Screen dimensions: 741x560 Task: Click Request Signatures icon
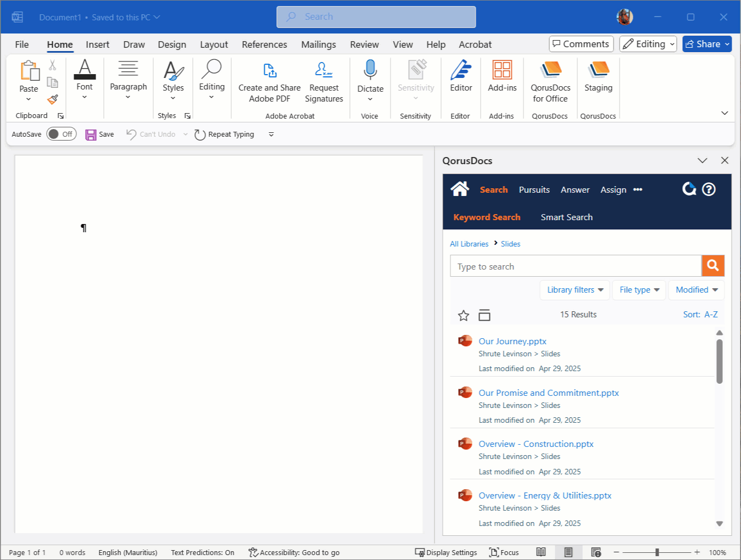(x=324, y=82)
